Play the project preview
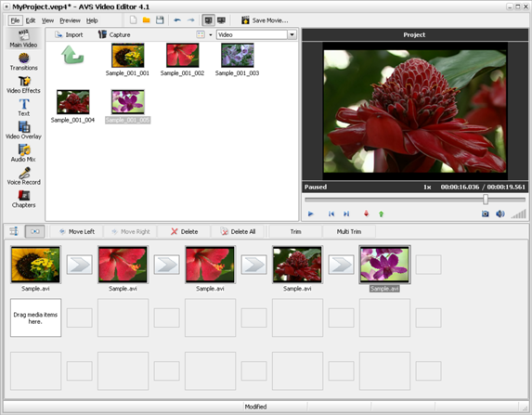Screen dimensions: 532x415 [x=310, y=214]
